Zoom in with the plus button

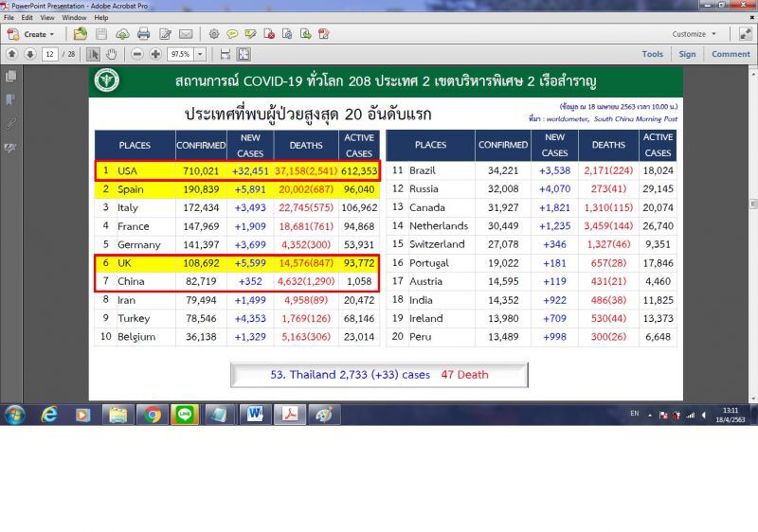coord(155,54)
